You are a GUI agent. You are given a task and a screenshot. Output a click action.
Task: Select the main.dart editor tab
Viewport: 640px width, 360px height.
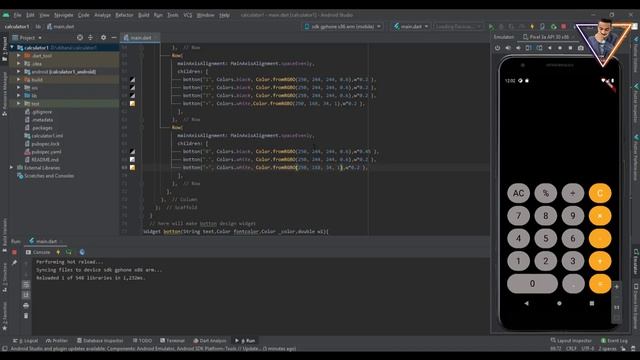[140, 38]
